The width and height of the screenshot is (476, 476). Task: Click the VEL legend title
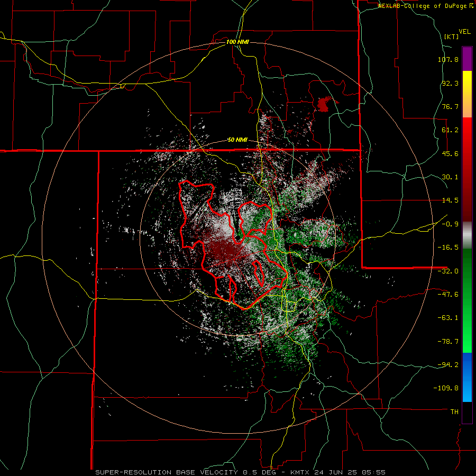pyautogui.click(x=464, y=32)
